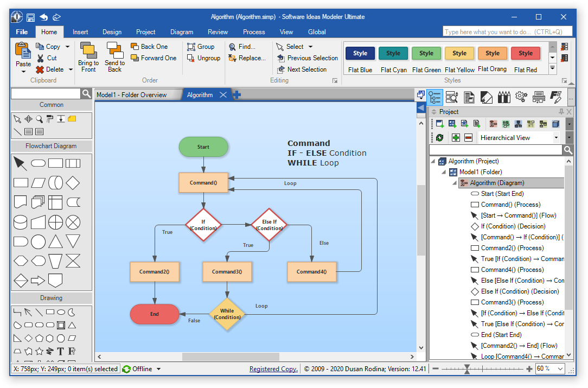Open the Process ribbon tab

[x=254, y=32]
